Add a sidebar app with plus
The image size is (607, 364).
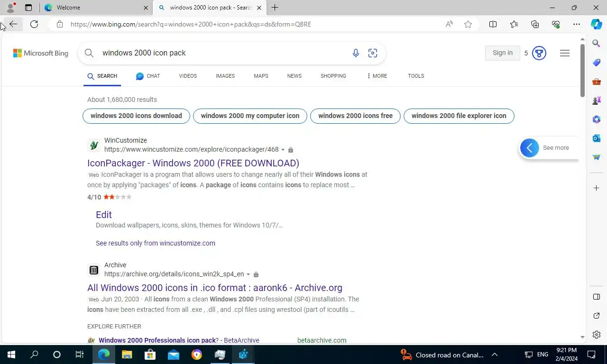coord(597,188)
